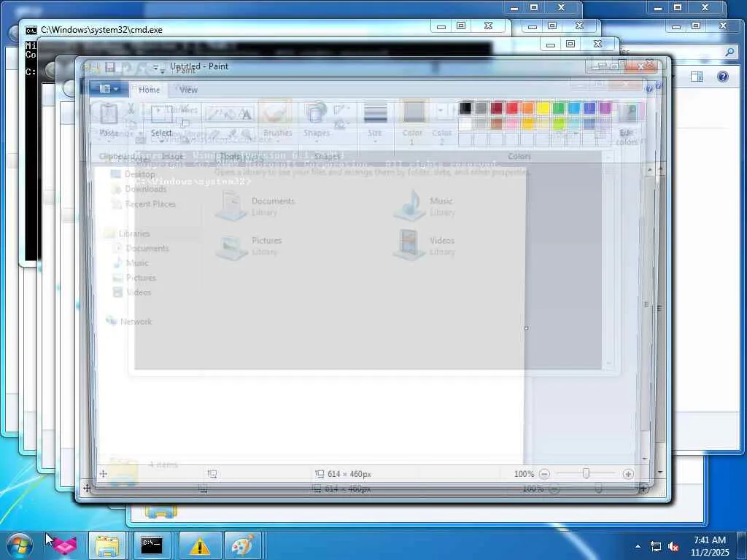Click blue help icon in background Explorer window
This screenshot has height=560, width=747.
[x=723, y=77]
